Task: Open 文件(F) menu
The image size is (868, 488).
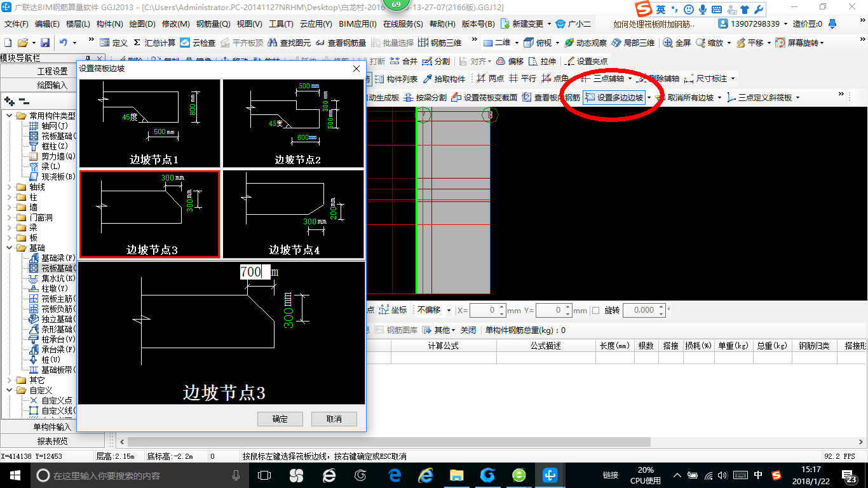Action: [17, 24]
